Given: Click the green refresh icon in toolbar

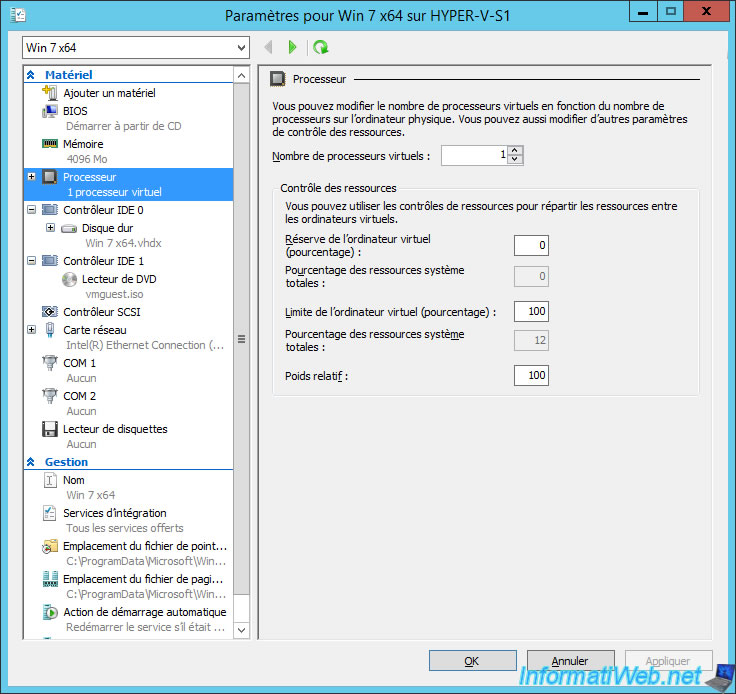Looking at the screenshot, I should point(320,47).
